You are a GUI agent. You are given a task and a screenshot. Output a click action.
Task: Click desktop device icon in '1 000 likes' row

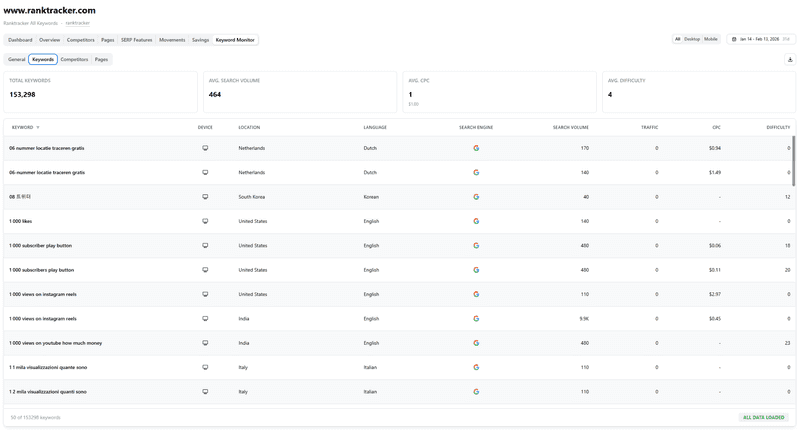coord(205,221)
